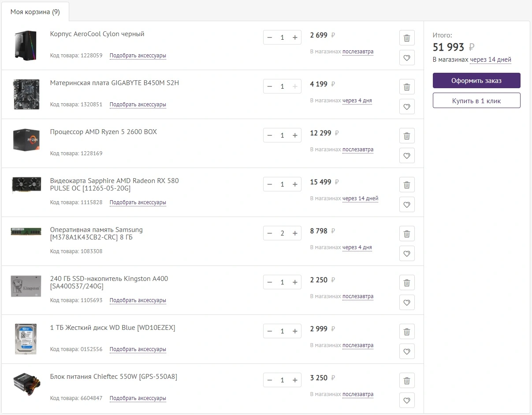Delete WD Blue hard drive from cart
The height and width of the screenshot is (415, 532).
click(x=407, y=332)
